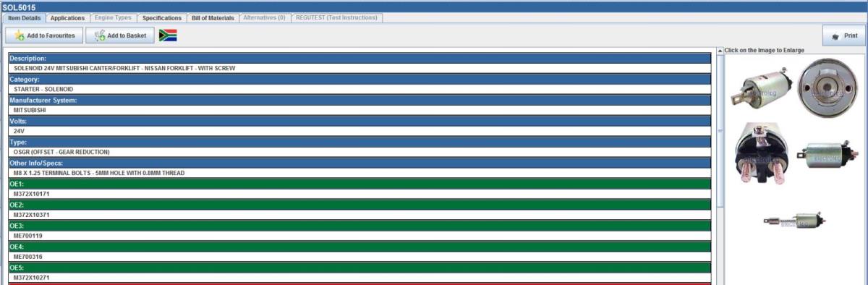The image size is (868, 285).
Task: Select OE2 number M372X10371
Action: click(31, 215)
